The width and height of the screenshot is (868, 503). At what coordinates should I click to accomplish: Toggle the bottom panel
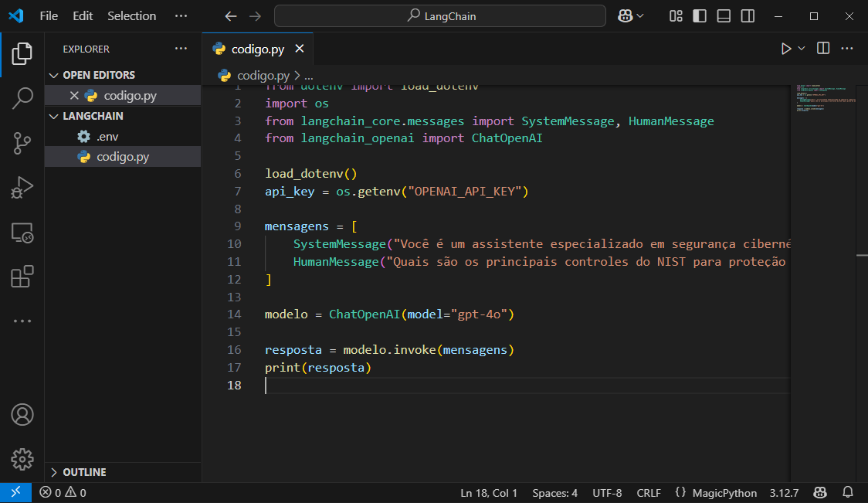coord(724,16)
